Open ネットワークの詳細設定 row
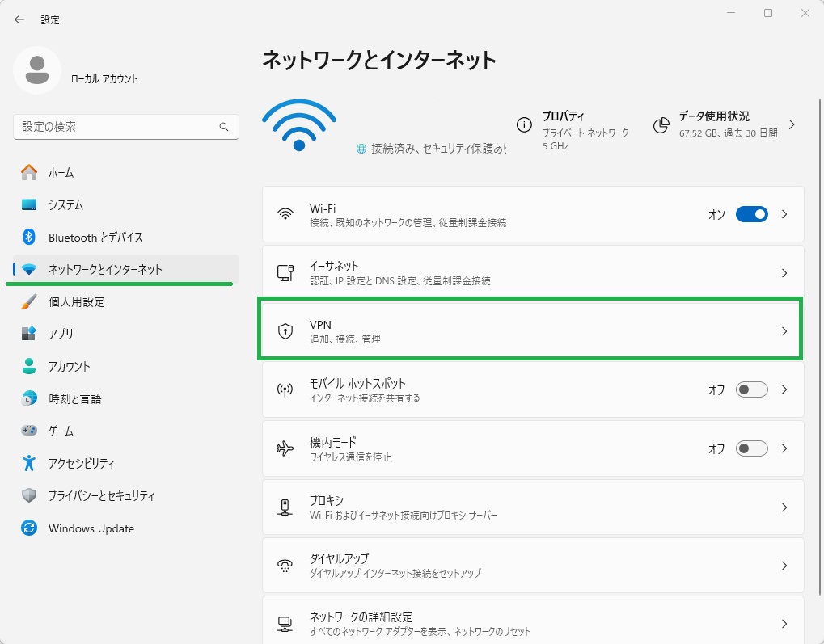 coord(533,623)
